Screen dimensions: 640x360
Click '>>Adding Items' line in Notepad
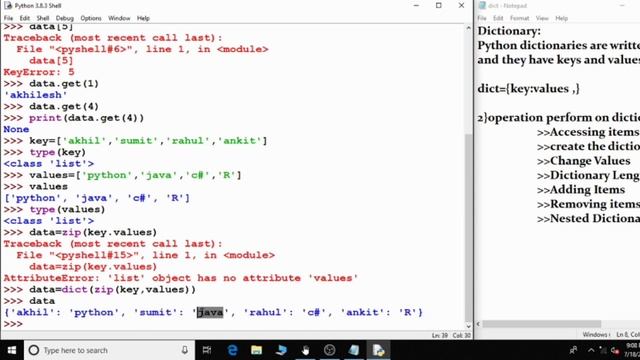581,190
